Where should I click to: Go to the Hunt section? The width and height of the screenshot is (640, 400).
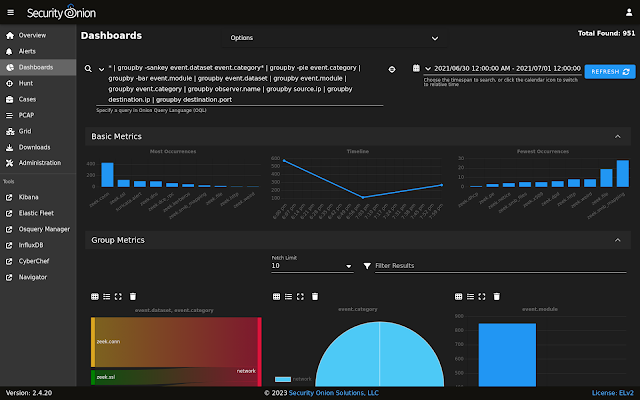click(x=27, y=84)
